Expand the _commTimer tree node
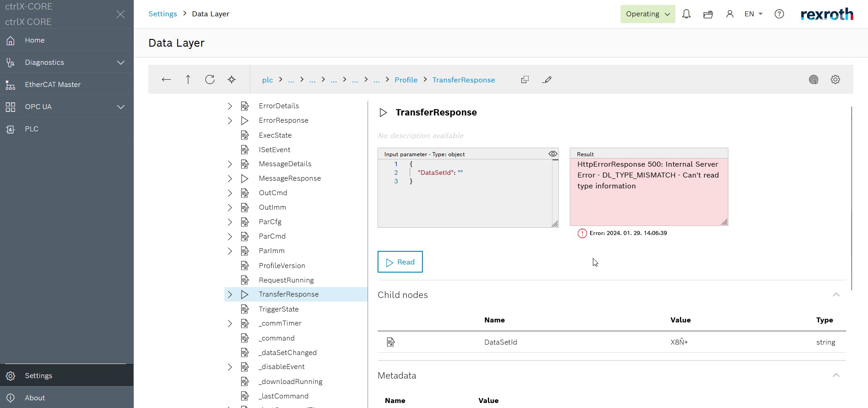Screen dimensions: 868x408 230,323
